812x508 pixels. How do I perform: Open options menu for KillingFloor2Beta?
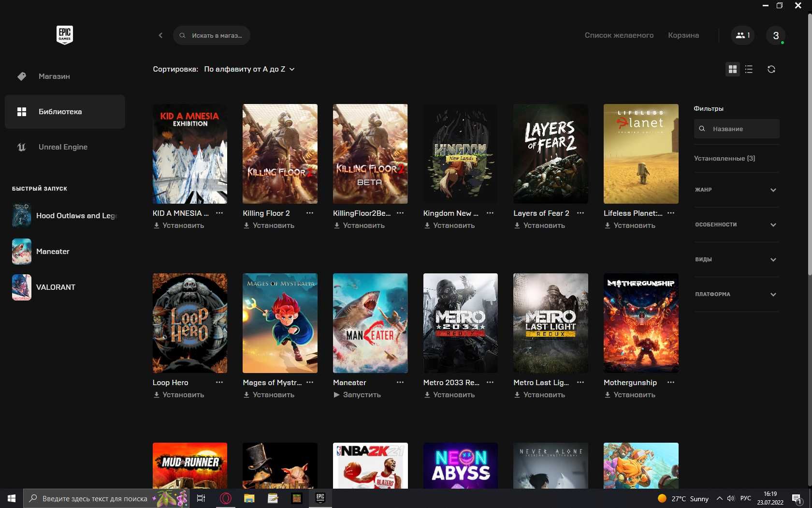(x=400, y=213)
